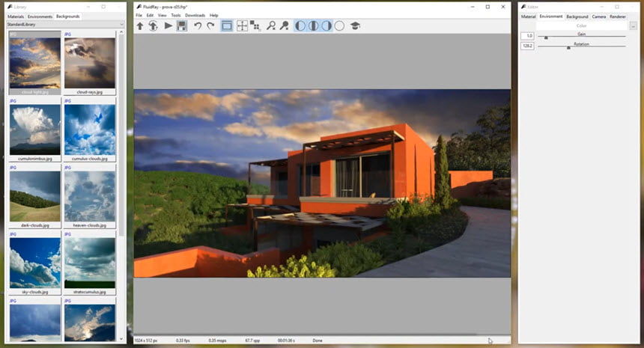Toggle the center-band shaded circle icon

click(x=313, y=26)
